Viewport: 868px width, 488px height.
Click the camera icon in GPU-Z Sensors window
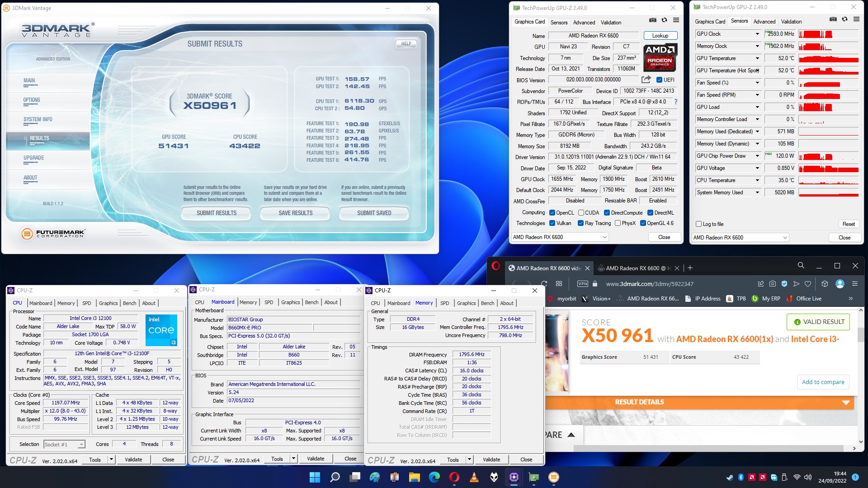tap(833, 19)
